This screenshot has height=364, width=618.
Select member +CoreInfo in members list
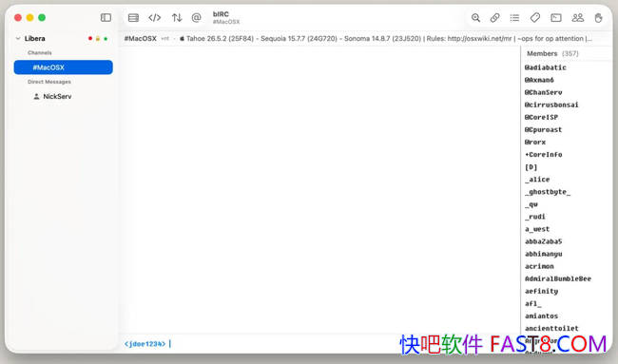pyautogui.click(x=544, y=154)
